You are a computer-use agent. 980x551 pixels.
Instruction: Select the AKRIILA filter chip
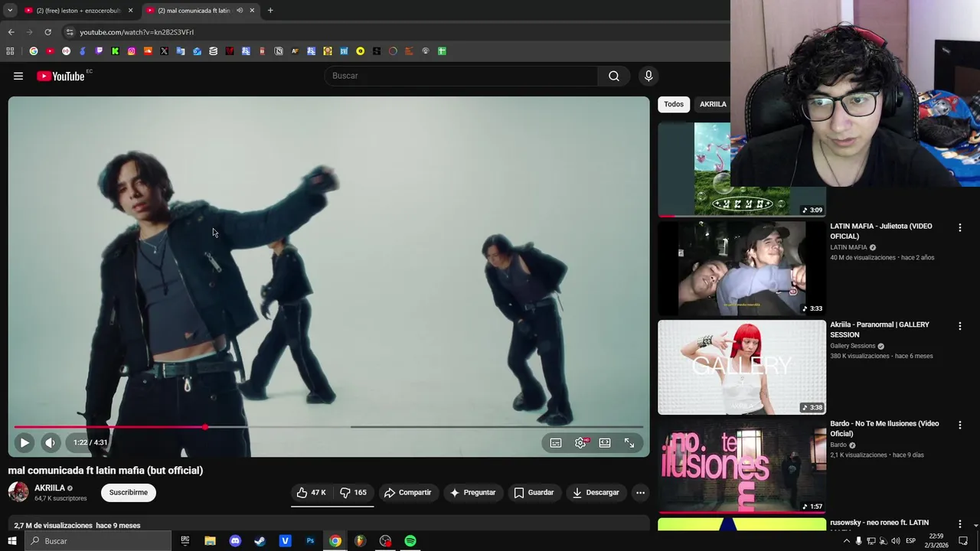713,104
